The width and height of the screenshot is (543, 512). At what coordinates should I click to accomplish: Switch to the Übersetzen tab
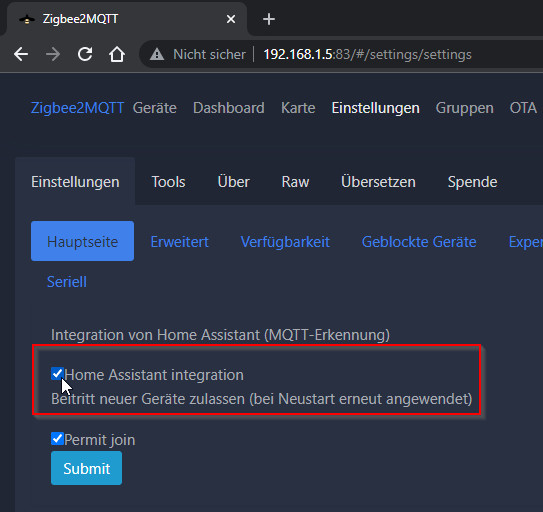(378, 182)
